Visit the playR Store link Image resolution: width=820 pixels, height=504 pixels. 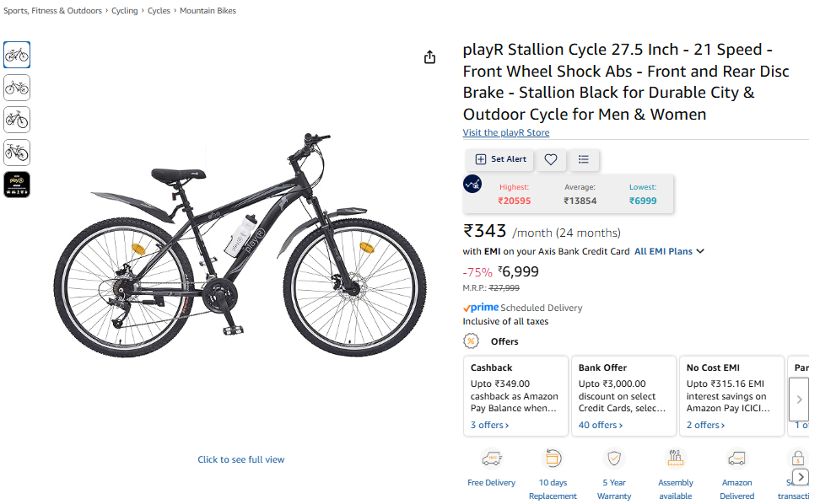tap(505, 132)
